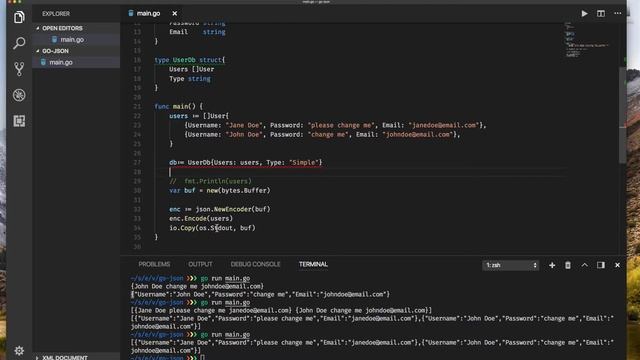Maximize the panel with up chevron

coord(584,265)
